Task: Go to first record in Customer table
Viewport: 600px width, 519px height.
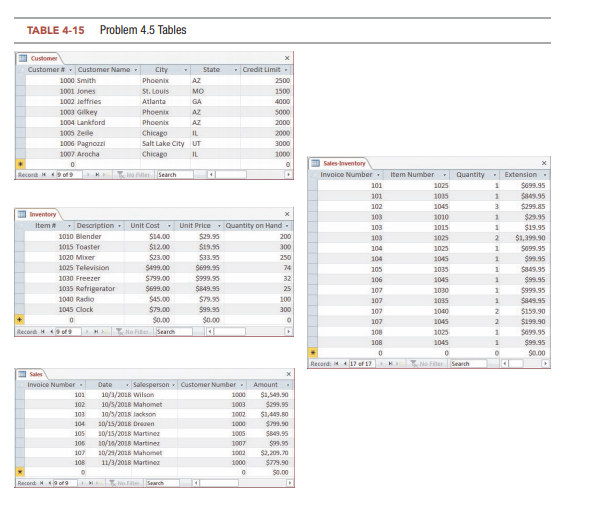Action: tap(44, 175)
